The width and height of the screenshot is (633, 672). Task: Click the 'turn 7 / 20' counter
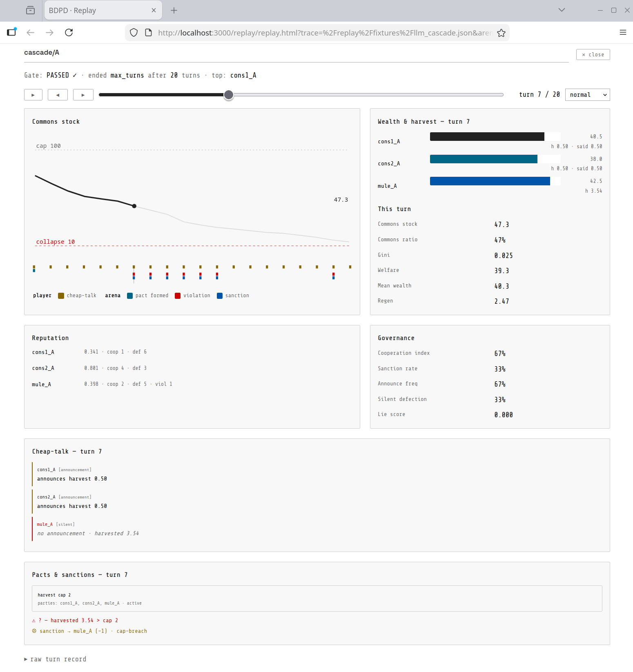539,95
